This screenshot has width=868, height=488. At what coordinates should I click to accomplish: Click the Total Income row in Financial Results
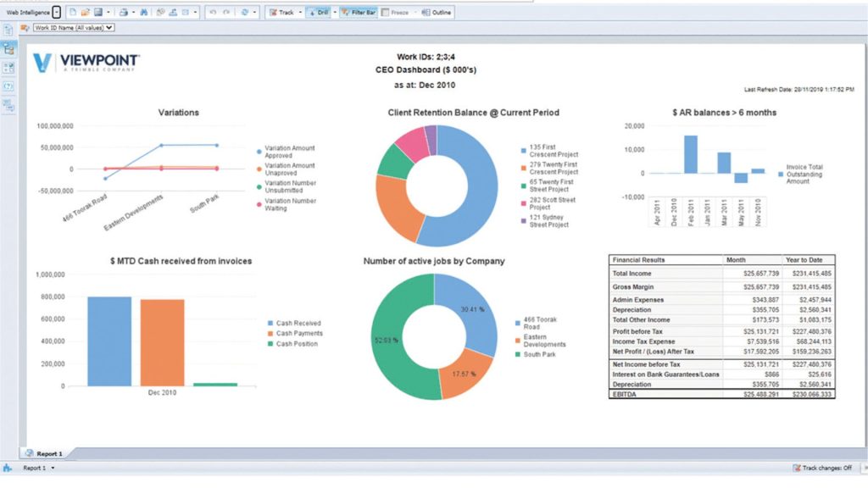(722, 274)
